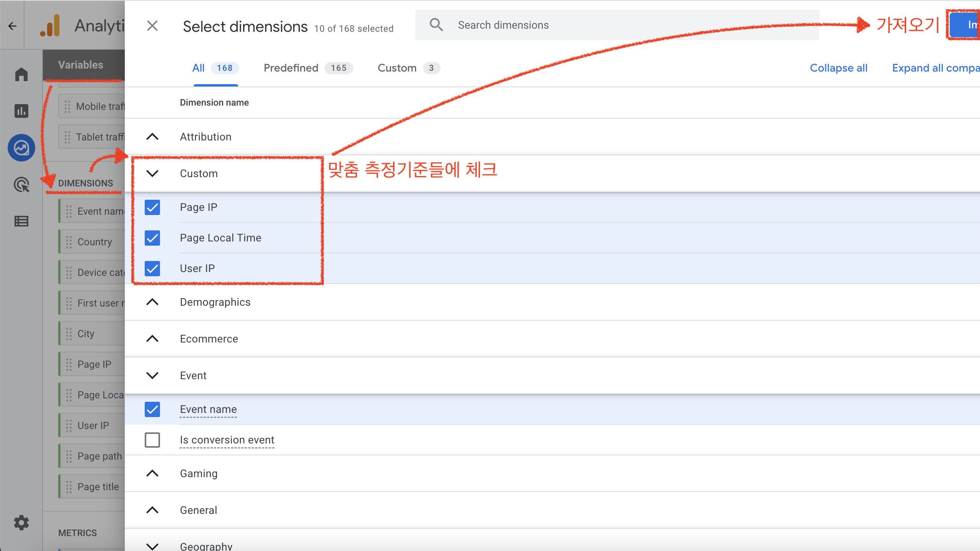Image resolution: width=980 pixels, height=551 pixels.
Task: Click the Library icon in the sidebar
Action: [21, 221]
